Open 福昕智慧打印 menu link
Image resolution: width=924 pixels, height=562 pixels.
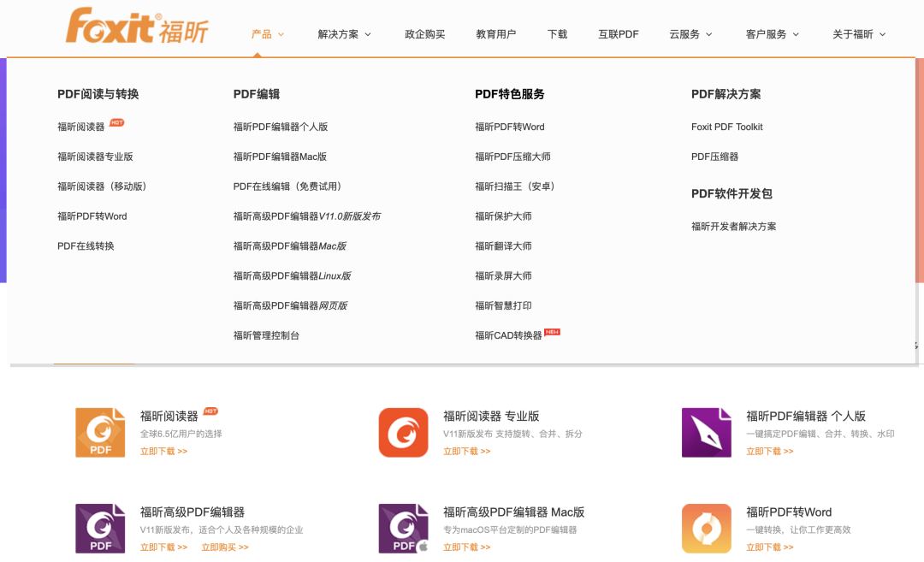503,305
